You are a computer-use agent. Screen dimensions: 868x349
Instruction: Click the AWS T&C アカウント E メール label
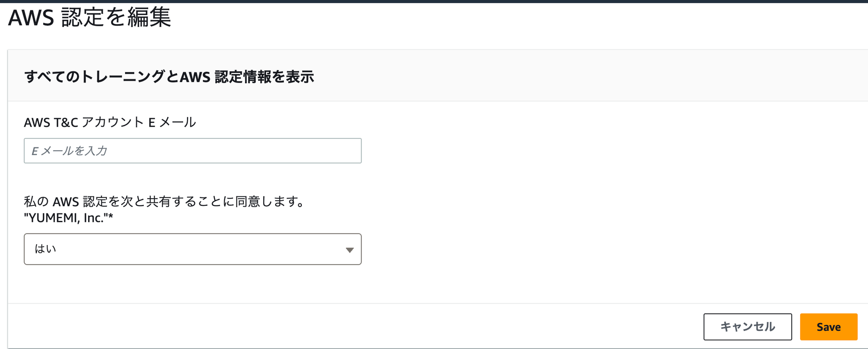pyautogui.click(x=110, y=122)
